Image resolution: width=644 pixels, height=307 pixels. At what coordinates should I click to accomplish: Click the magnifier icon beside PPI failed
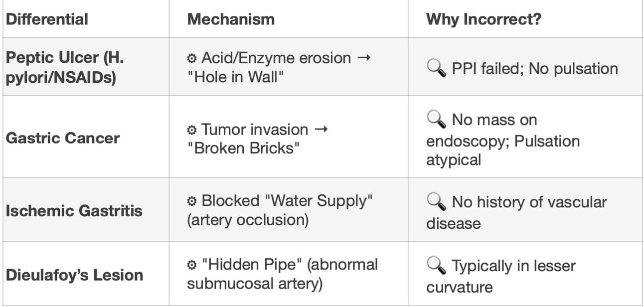click(x=436, y=68)
